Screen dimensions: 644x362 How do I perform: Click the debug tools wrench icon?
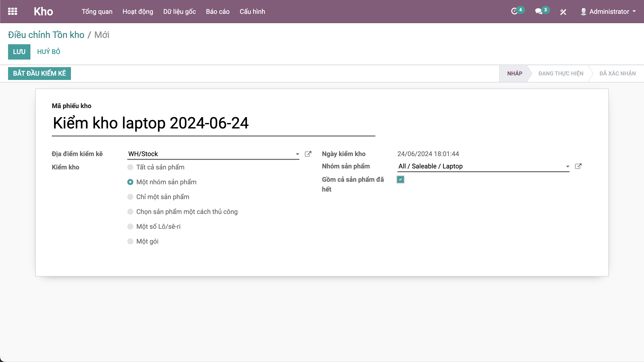[563, 12]
